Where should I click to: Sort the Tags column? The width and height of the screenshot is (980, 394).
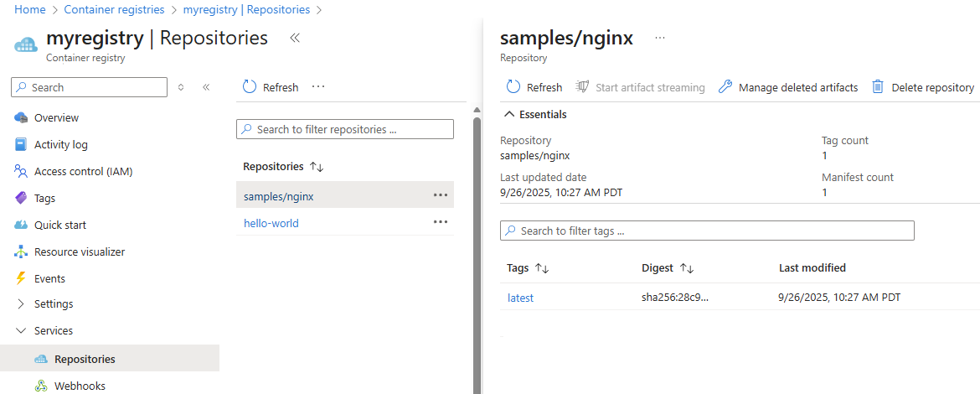(541, 268)
